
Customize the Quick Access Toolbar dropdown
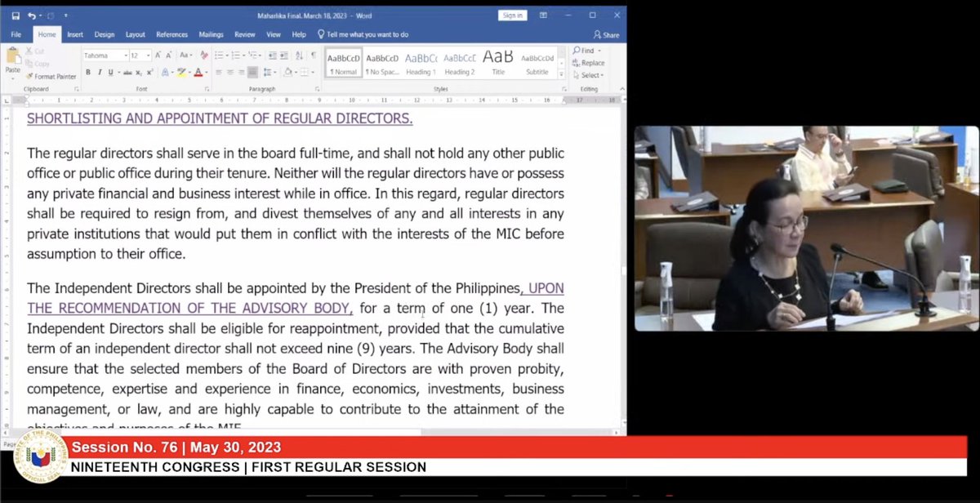coord(65,16)
